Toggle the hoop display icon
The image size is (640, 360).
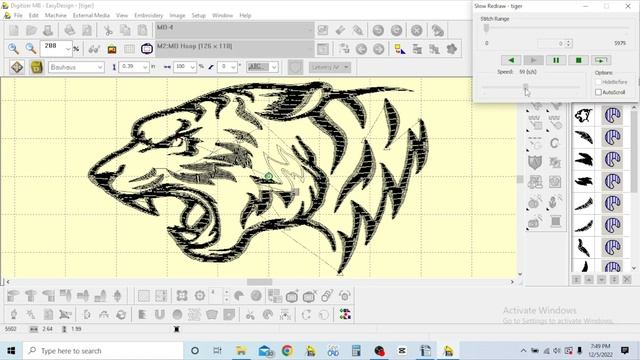147,49
